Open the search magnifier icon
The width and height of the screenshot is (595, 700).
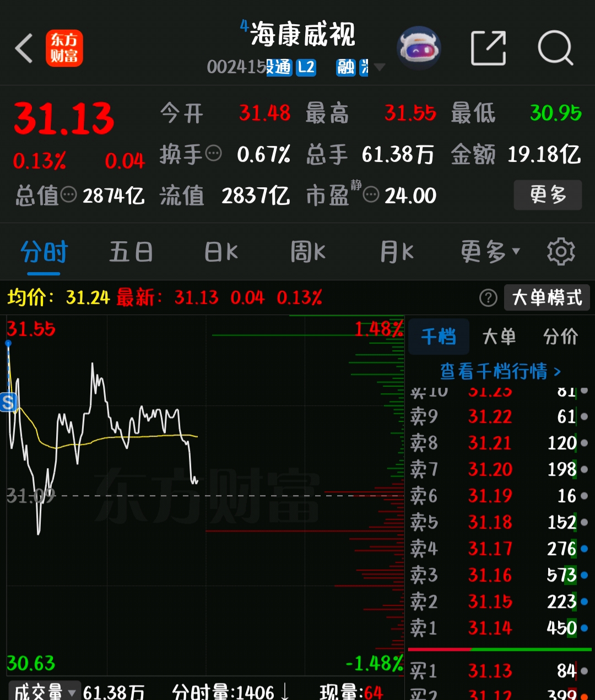(555, 48)
